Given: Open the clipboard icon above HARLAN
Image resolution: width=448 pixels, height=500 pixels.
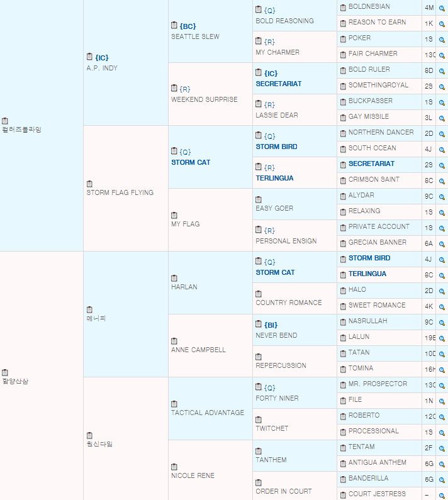Looking at the screenshot, I should pyautogui.click(x=174, y=278).
